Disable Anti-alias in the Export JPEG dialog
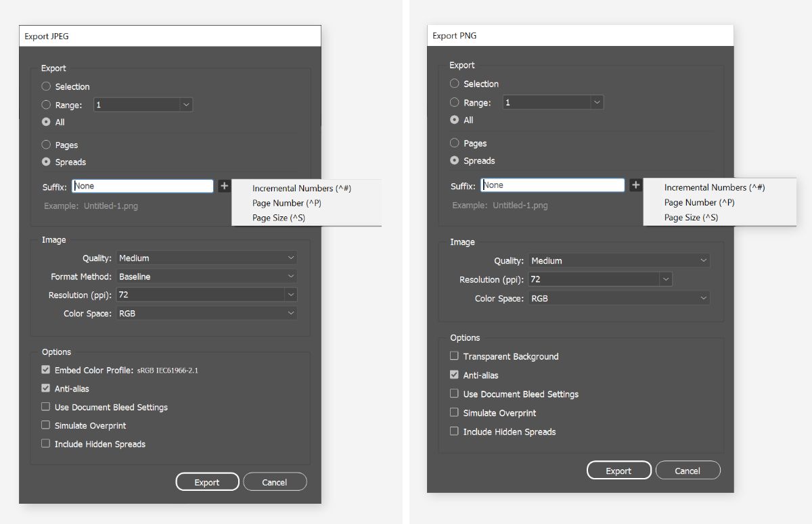The height and width of the screenshot is (524, 812). click(x=45, y=388)
